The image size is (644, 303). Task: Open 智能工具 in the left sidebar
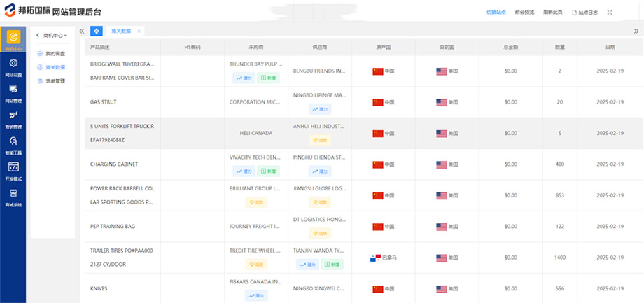(13, 146)
